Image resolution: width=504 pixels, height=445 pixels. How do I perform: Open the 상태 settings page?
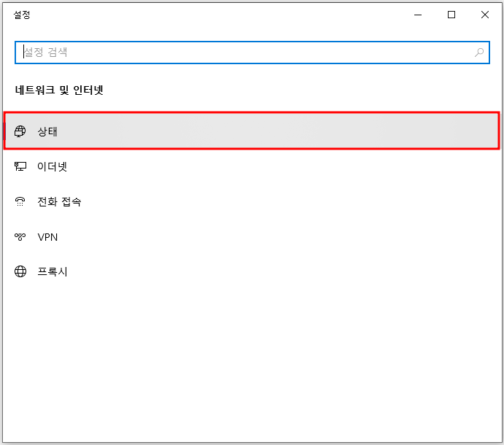(x=252, y=131)
